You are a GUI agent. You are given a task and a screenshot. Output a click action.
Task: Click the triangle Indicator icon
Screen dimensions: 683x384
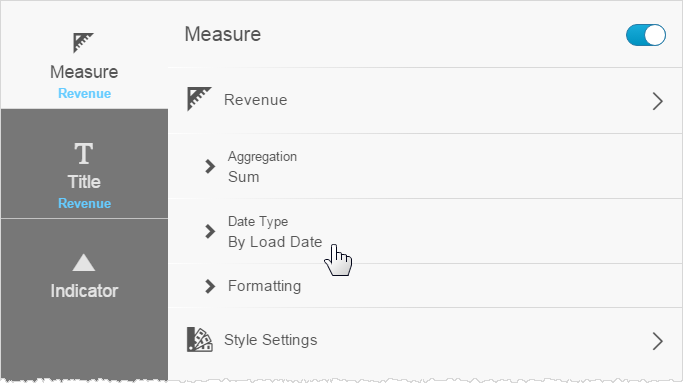point(84,263)
